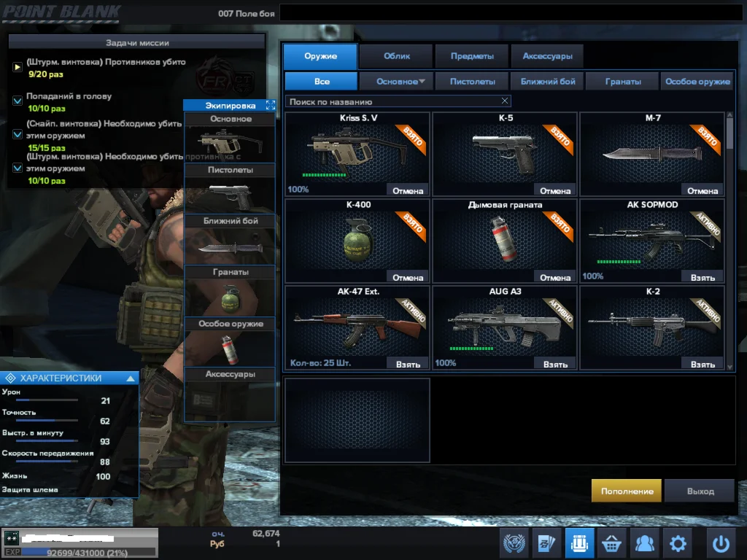Click the weapon list scrollbar down arrow
This screenshot has height=560, width=747.
729,367
